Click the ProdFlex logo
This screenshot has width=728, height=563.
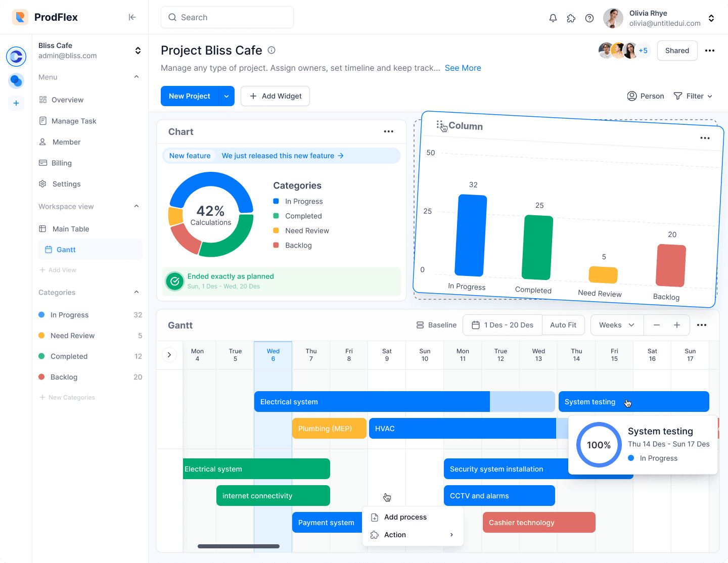click(x=20, y=17)
